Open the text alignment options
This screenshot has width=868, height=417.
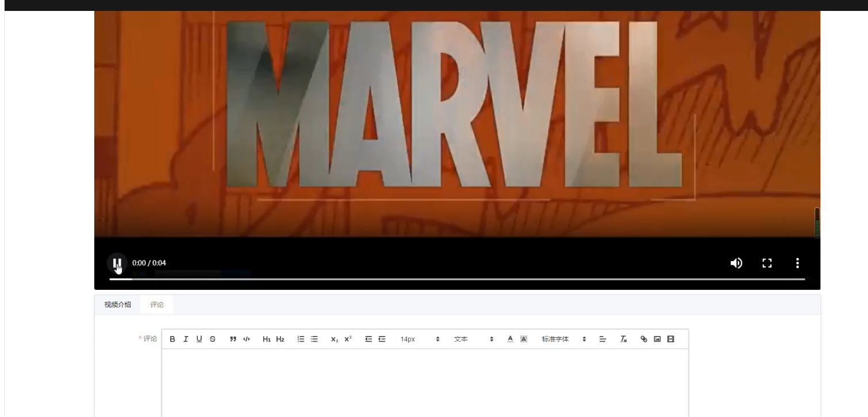tap(602, 339)
